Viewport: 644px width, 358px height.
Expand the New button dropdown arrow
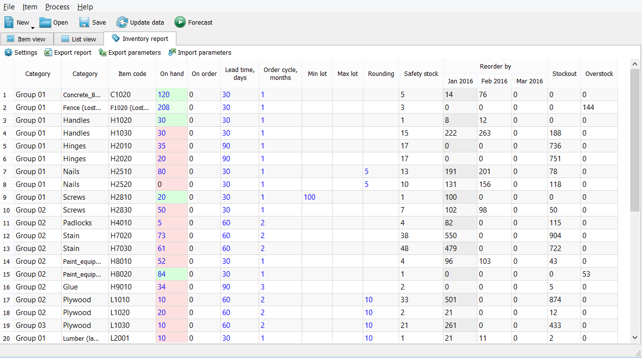click(33, 28)
